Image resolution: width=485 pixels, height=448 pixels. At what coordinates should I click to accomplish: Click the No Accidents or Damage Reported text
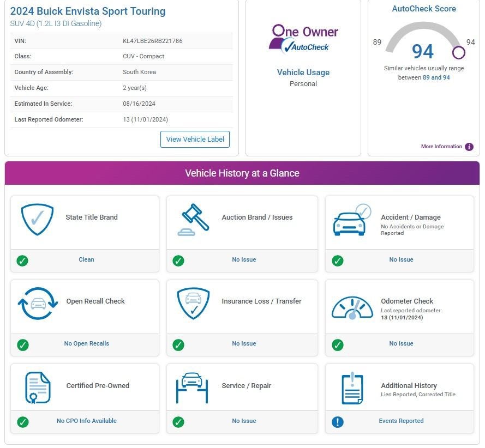tap(412, 230)
